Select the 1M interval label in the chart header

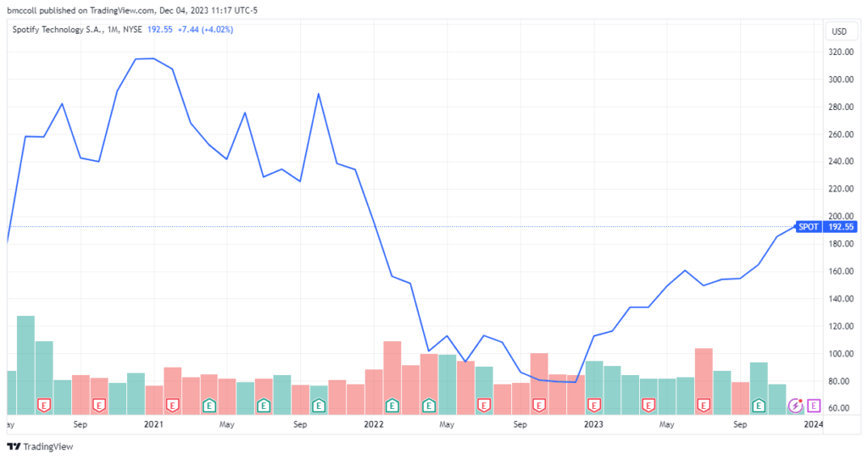point(113,30)
